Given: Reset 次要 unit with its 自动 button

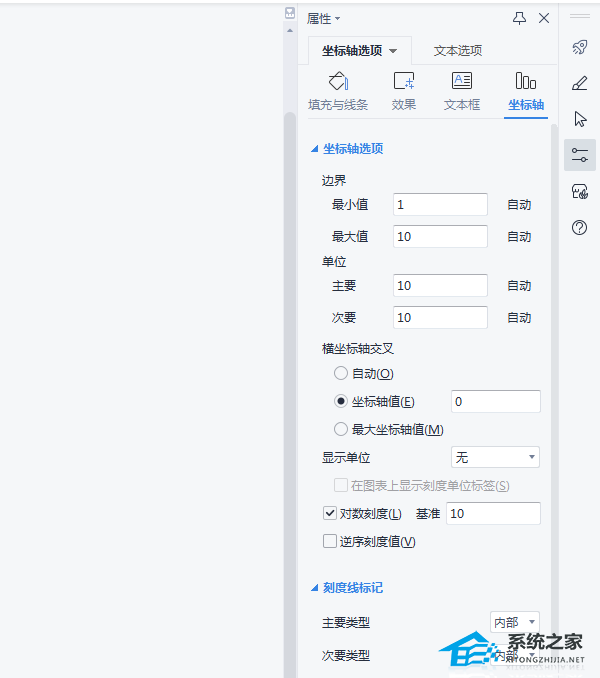Looking at the screenshot, I should click(519, 317).
